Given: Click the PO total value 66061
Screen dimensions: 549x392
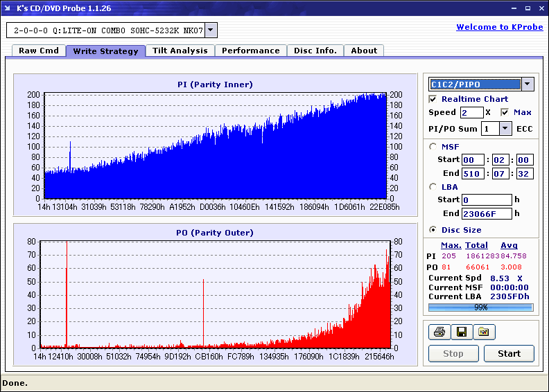Looking at the screenshot, I should tap(478, 267).
